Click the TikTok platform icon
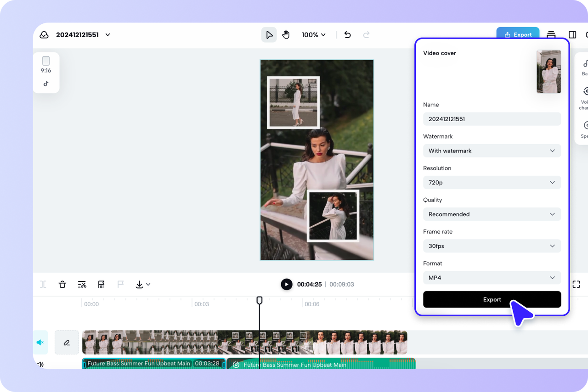The width and height of the screenshot is (588, 392). [x=46, y=84]
